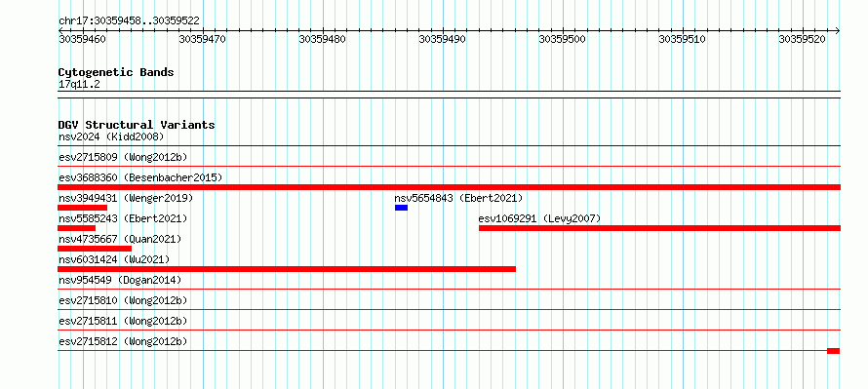Click the 30359480 ruler position label

(x=322, y=39)
